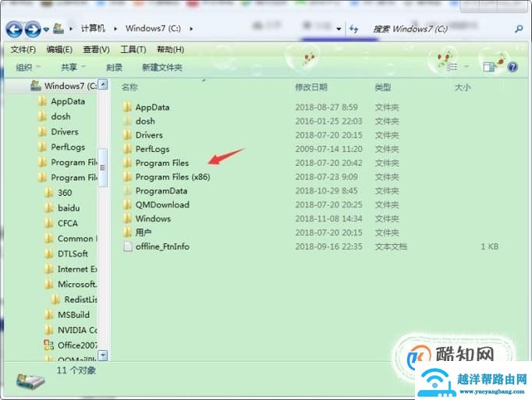Open the 文件(F) menu
The image size is (532, 400).
(x=23, y=50)
